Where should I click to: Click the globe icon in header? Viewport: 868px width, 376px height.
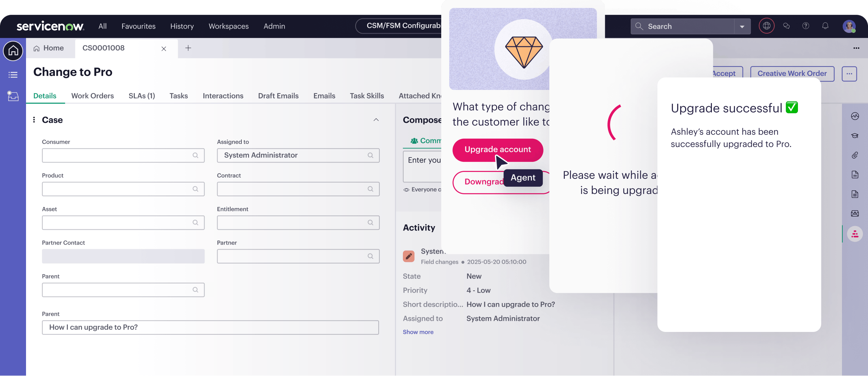(767, 26)
